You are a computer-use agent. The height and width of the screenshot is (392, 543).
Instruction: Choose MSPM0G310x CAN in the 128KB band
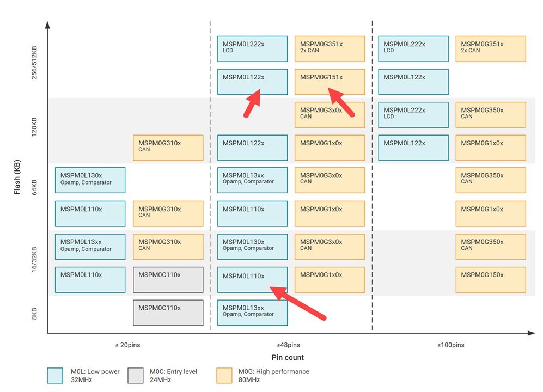(168, 148)
